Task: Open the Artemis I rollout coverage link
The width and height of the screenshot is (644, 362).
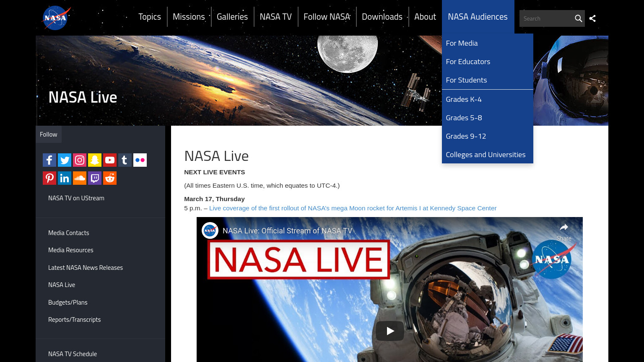Action: point(353,208)
